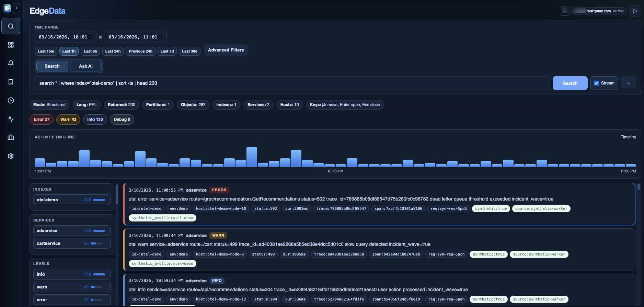The height and width of the screenshot is (307, 644).
Task: Click the status:499 tag
Action: pyautogui.click(x=263, y=254)
